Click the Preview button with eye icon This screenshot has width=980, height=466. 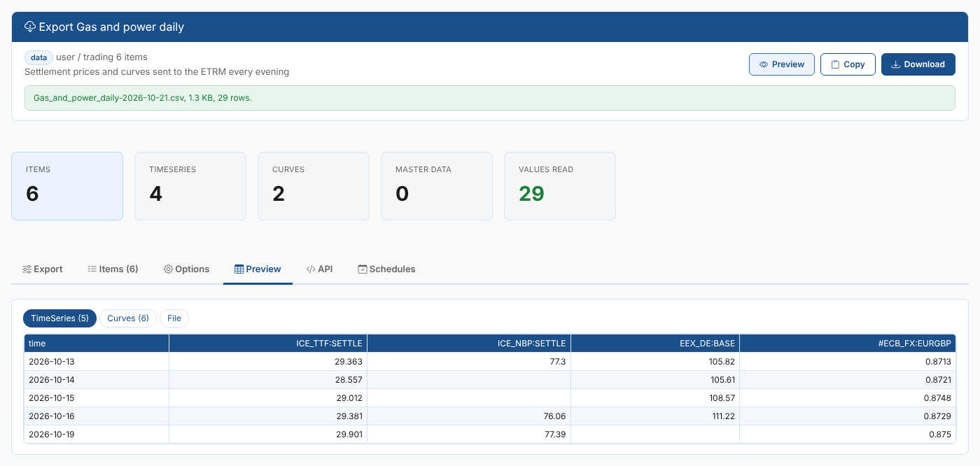[x=782, y=64]
